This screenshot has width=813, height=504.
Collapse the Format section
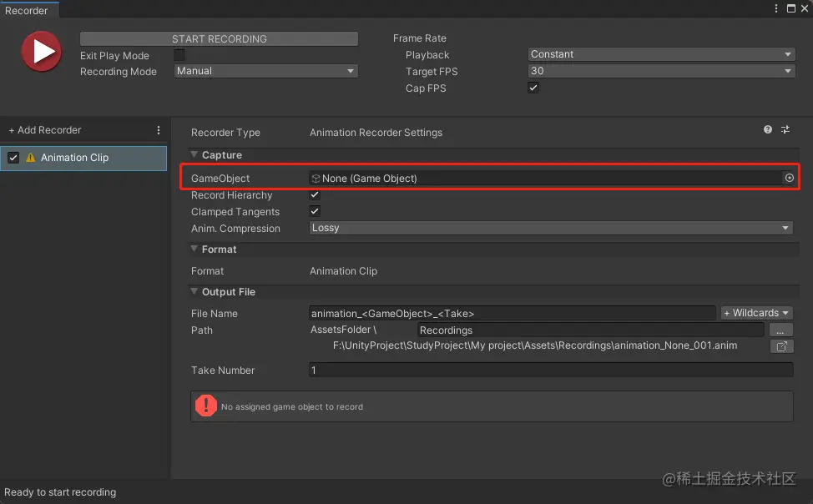click(194, 249)
